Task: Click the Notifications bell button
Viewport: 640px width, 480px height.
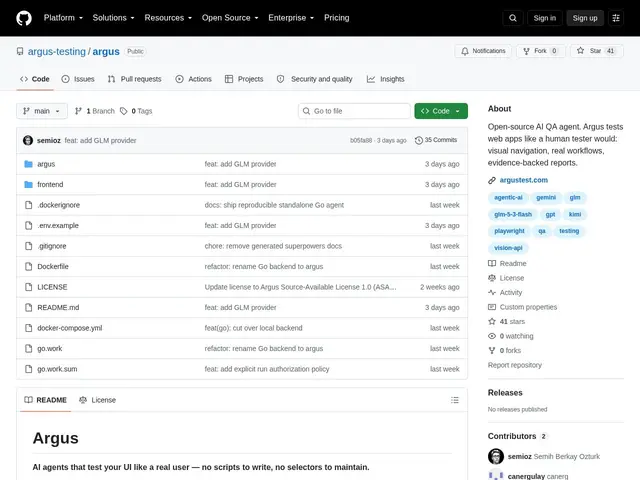Action: pyautogui.click(x=483, y=51)
